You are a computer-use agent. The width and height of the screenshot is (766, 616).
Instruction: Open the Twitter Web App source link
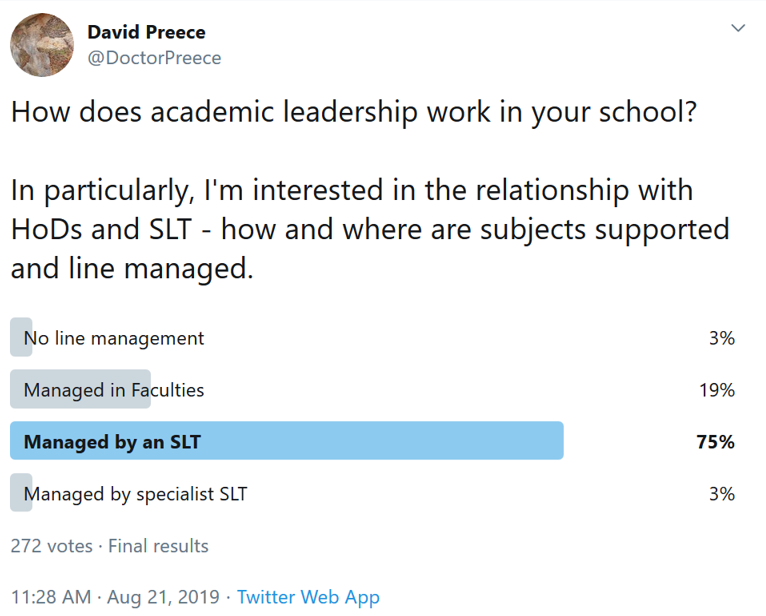pos(308,597)
